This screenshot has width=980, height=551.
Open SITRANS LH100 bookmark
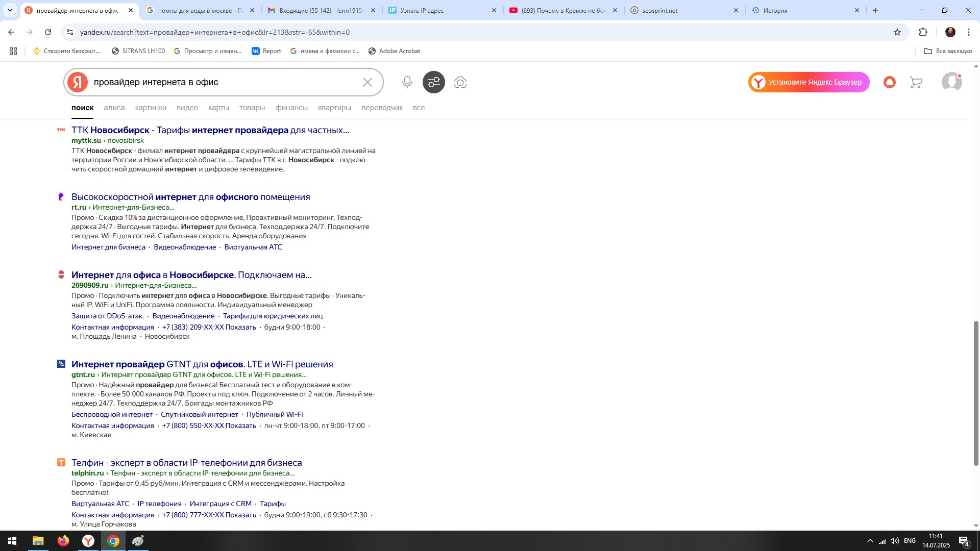(x=138, y=51)
